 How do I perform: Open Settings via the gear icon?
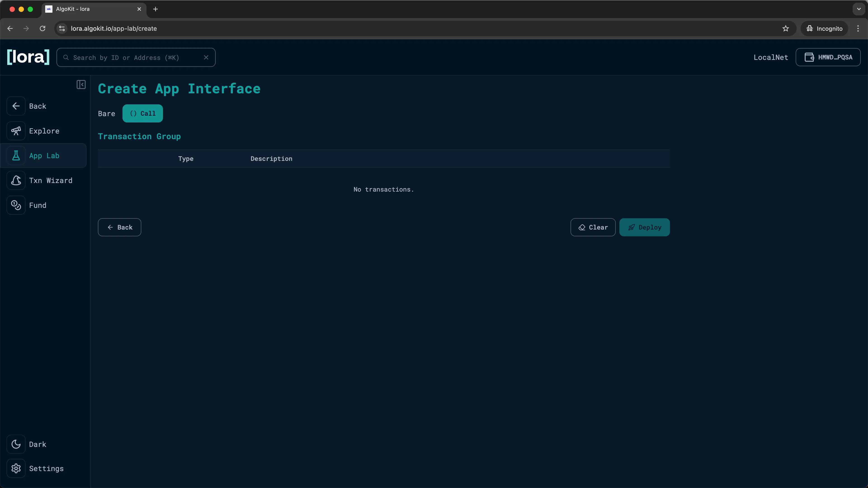coord(16,469)
